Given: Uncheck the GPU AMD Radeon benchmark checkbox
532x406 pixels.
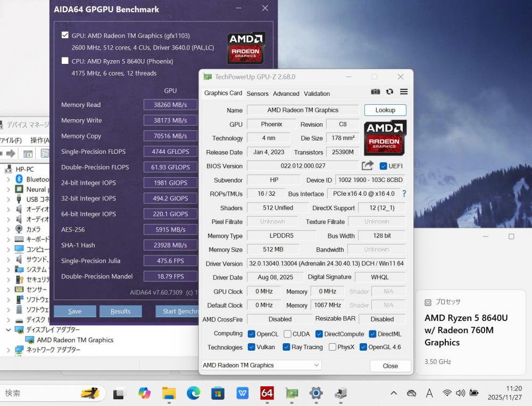Looking at the screenshot, I should pyautogui.click(x=65, y=35).
